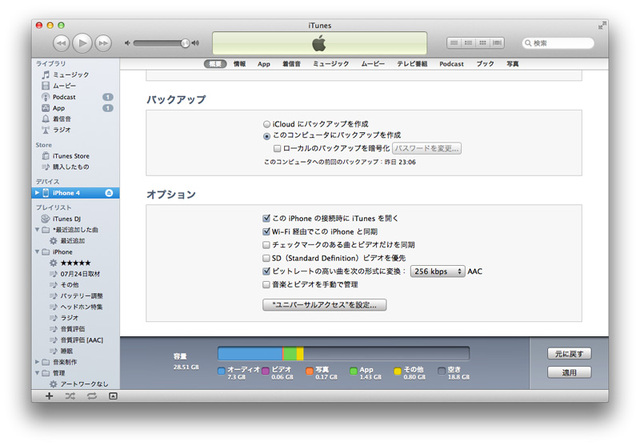Toggle repeat at bottom of sidebar
640x446 pixels.
tap(92, 396)
